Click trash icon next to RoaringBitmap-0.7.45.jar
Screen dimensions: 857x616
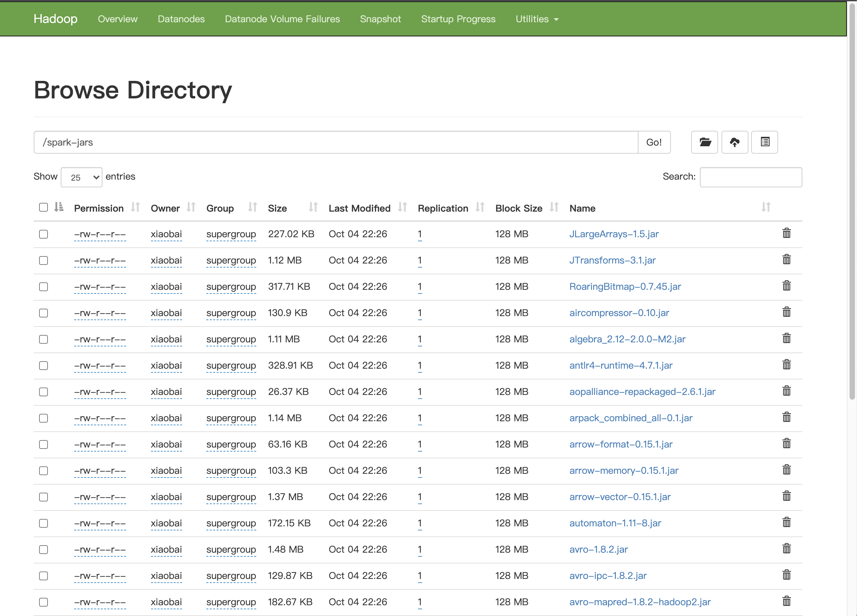[x=786, y=286]
